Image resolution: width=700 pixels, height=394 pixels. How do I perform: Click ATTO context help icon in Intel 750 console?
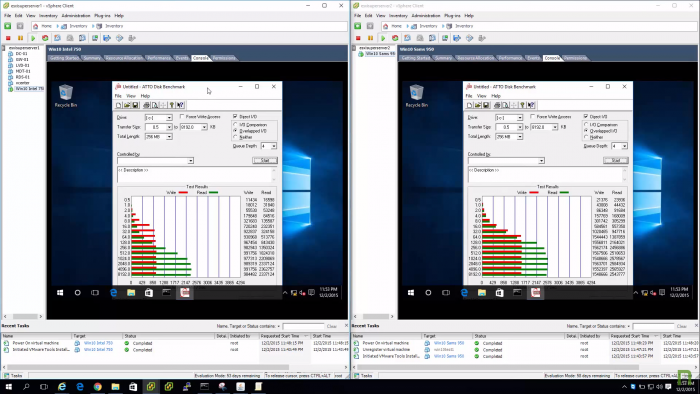180,105
